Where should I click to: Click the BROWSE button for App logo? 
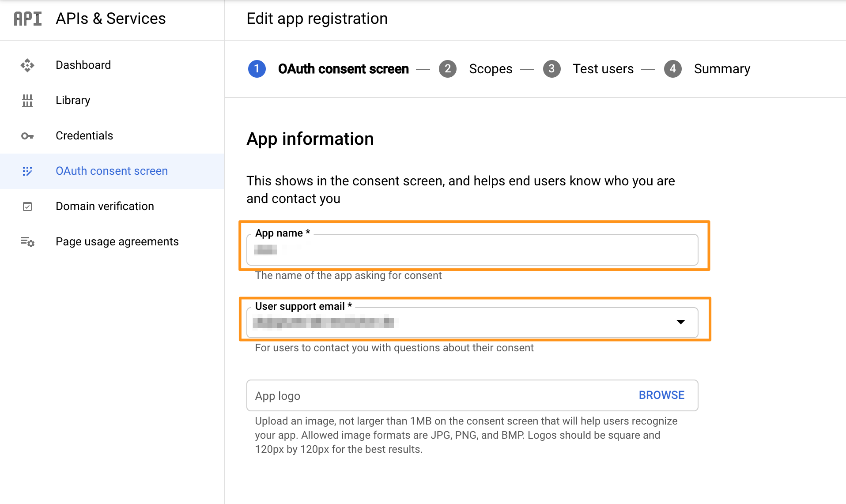[x=661, y=395]
